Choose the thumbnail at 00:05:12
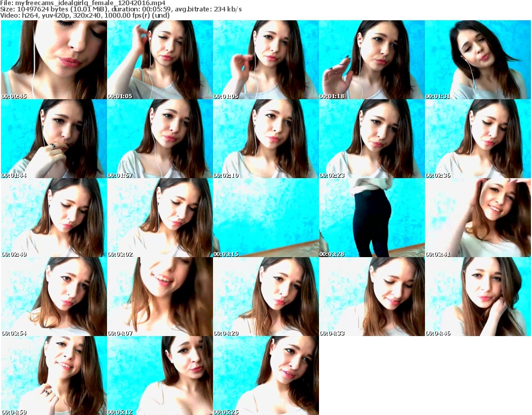The image size is (532, 415). tap(159, 376)
